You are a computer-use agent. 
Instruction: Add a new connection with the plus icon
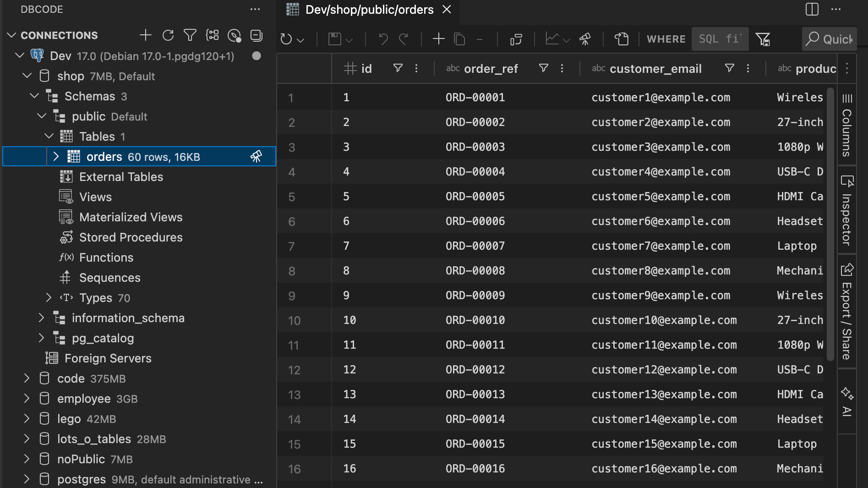[x=146, y=35]
